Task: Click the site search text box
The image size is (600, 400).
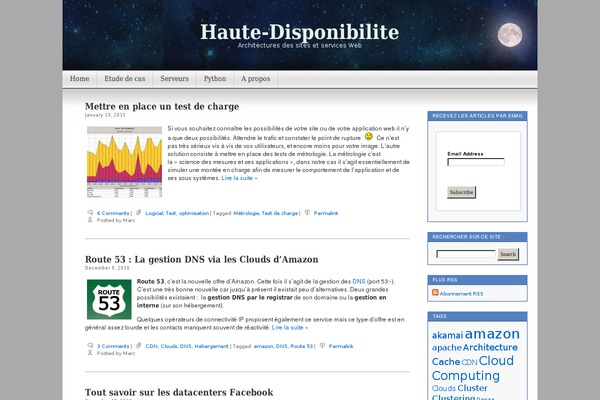Action: click(466, 254)
